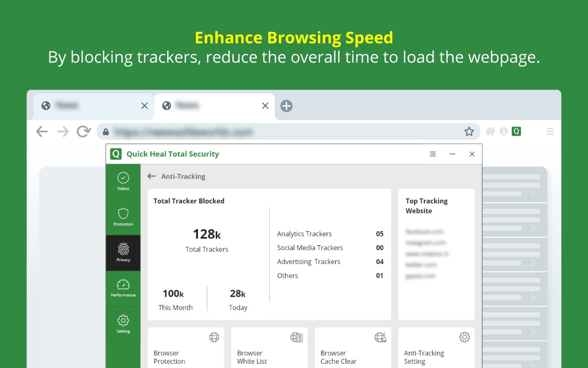Click the Anti-Tracking Setting gear icon

point(464,337)
